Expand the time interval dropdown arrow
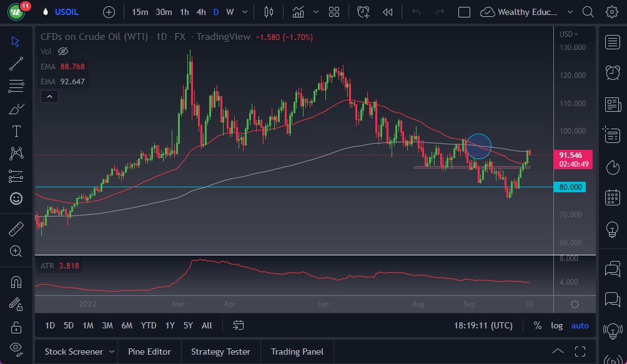The width and height of the screenshot is (627, 364). click(244, 12)
